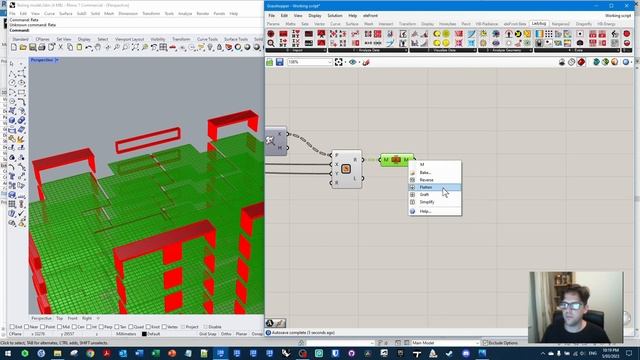Screen dimensions: 640x360
Task: Click the Grid Snap button in status bar
Action: click(x=207, y=334)
